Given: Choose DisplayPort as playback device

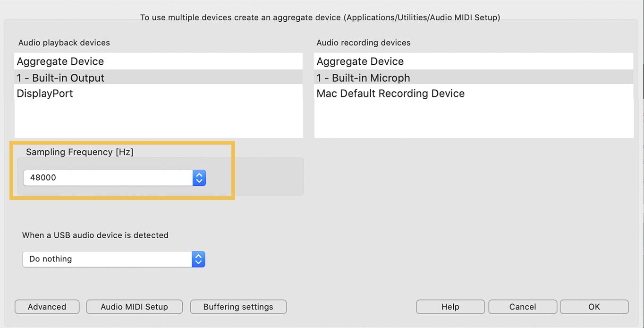Looking at the screenshot, I should coord(159,93).
